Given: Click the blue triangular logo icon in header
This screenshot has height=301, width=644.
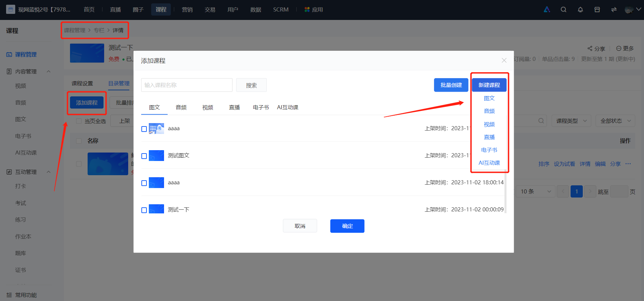Looking at the screenshot, I should (x=547, y=9).
